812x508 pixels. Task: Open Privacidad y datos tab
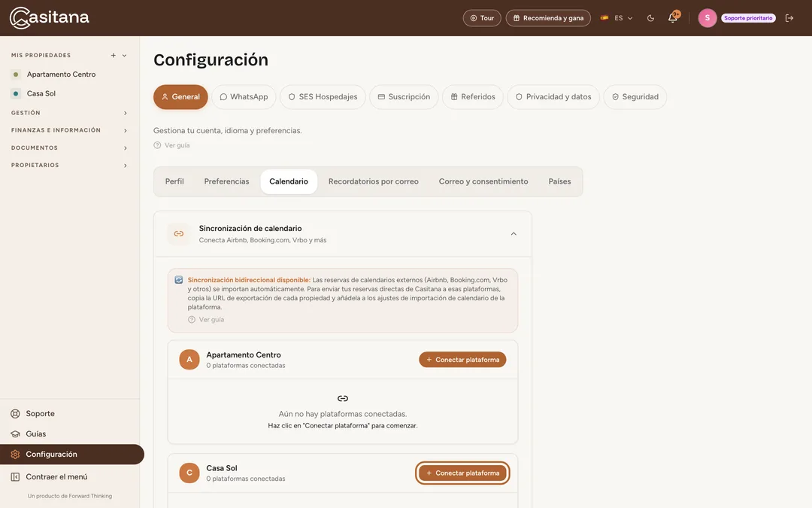pos(553,97)
